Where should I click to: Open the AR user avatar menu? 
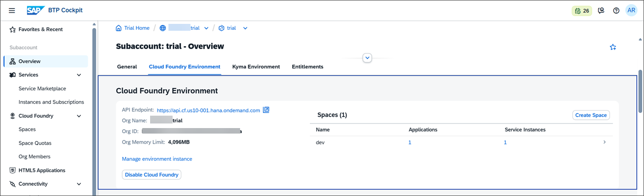pos(631,11)
